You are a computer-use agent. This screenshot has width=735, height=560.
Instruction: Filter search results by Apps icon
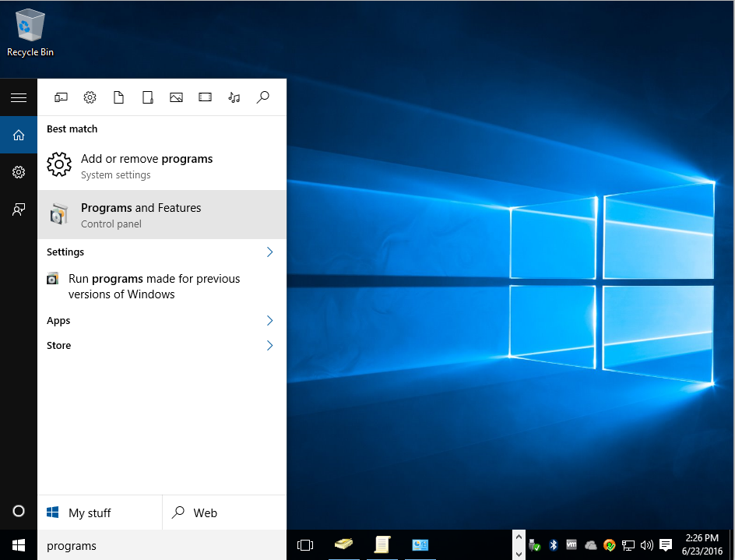coord(61,97)
